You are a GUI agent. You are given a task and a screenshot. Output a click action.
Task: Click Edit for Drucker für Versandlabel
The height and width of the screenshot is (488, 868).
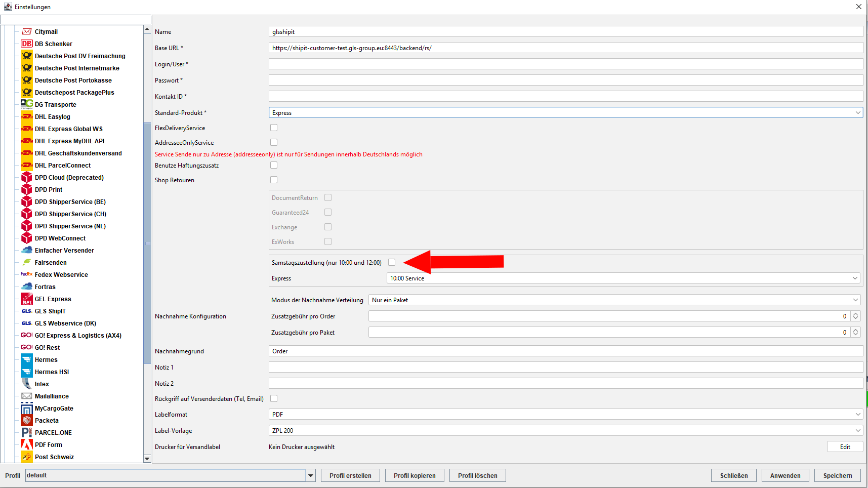pyautogui.click(x=845, y=446)
